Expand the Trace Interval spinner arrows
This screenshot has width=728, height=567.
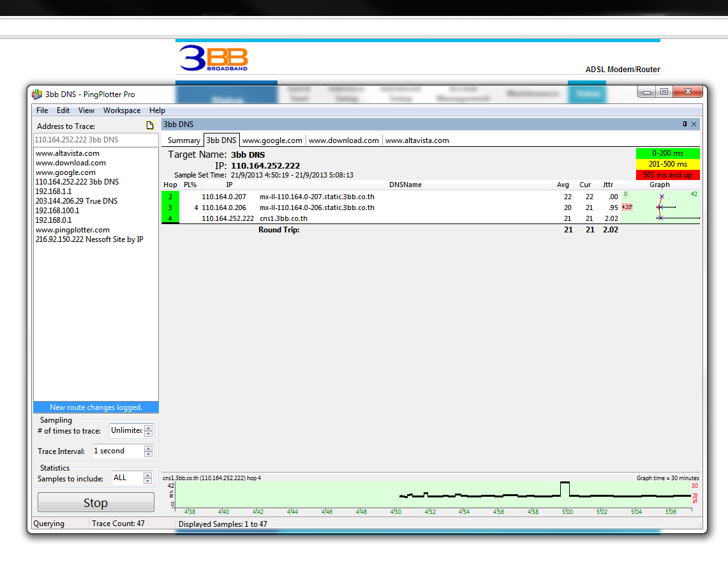[148, 451]
